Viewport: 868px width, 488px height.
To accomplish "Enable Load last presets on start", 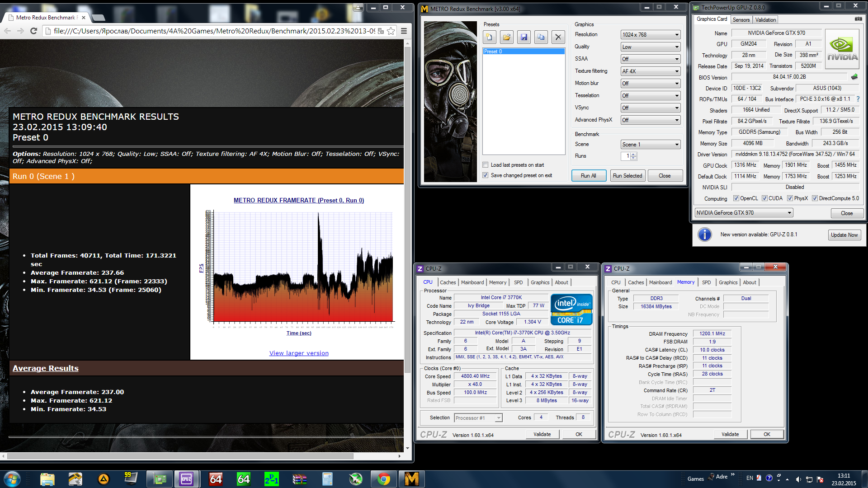I will tap(486, 165).
